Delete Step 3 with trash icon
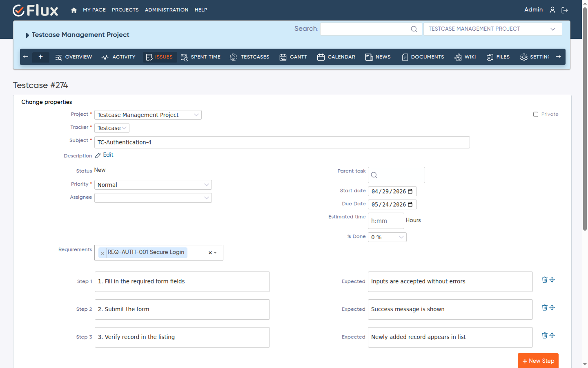Image resolution: width=588 pixels, height=368 pixels. tap(544, 335)
